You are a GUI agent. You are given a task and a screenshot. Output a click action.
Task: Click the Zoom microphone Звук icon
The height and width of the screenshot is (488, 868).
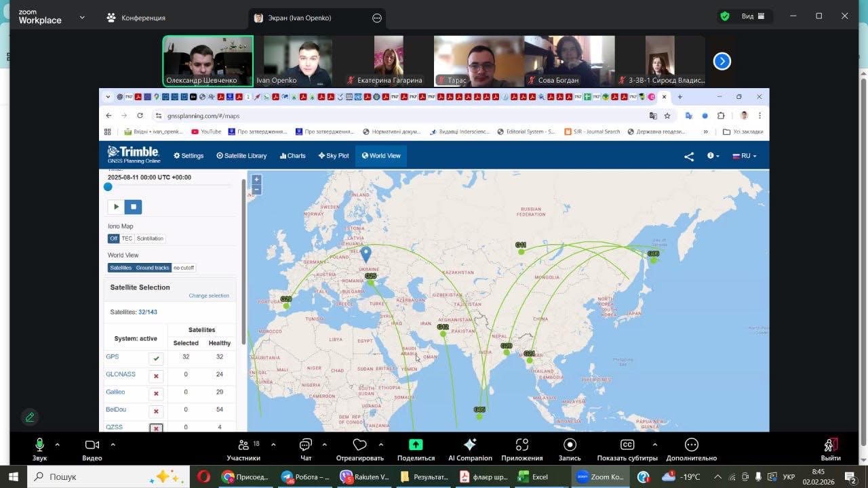tap(40, 445)
